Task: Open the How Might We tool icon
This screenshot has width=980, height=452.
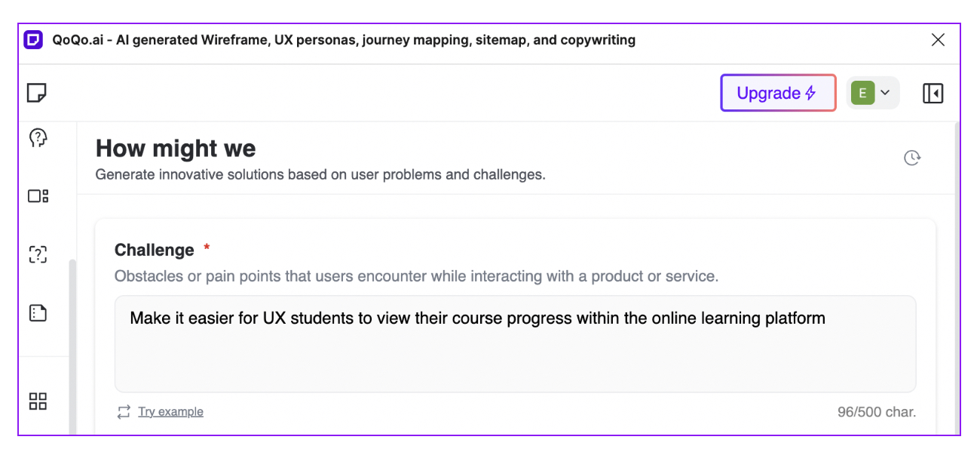Action: click(38, 254)
